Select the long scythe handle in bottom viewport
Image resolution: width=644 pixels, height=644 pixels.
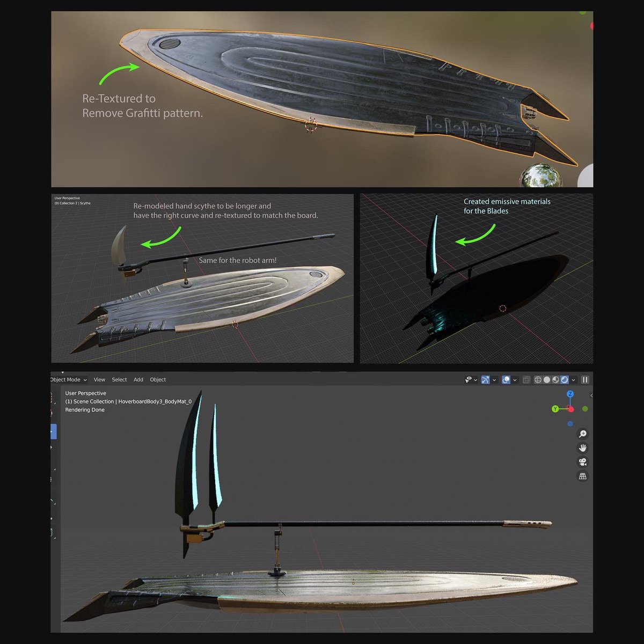click(365, 523)
